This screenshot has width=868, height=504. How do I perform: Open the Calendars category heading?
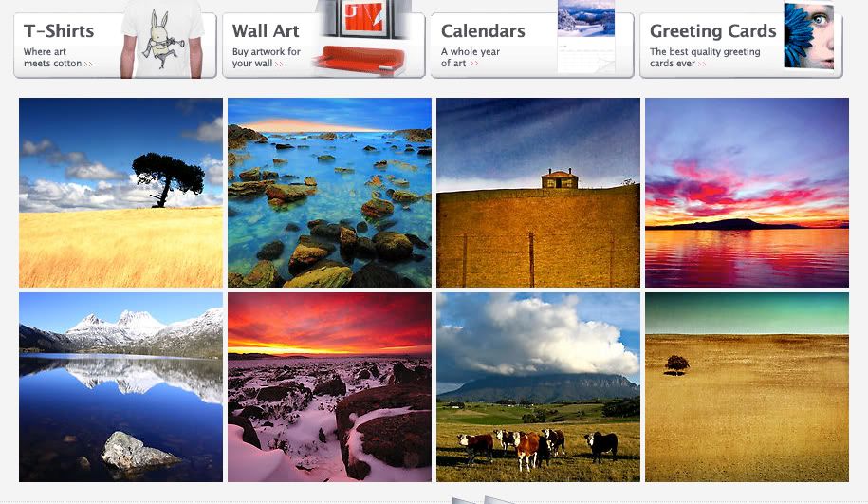pos(483,31)
